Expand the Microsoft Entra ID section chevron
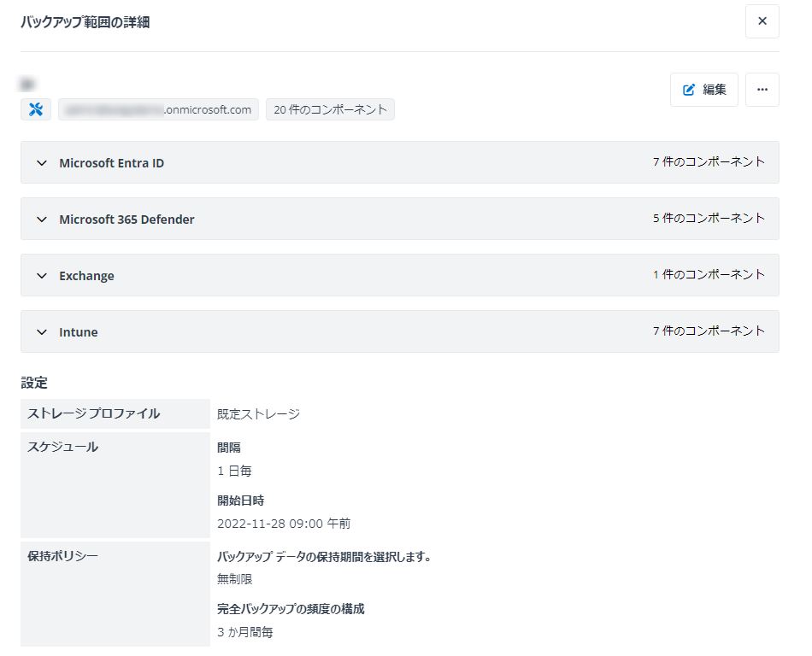 [x=41, y=163]
